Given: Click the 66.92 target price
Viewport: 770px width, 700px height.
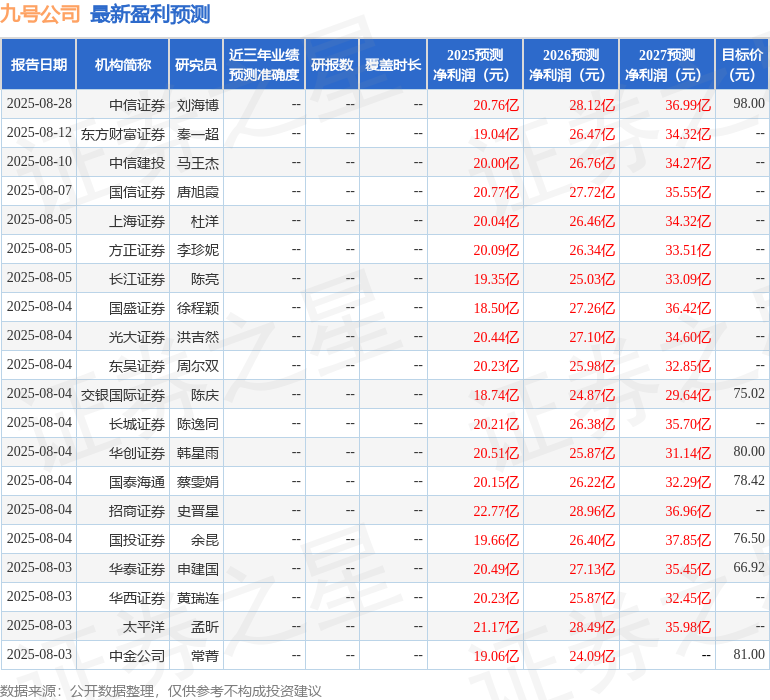Looking at the screenshot, I should [x=749, y=567].
